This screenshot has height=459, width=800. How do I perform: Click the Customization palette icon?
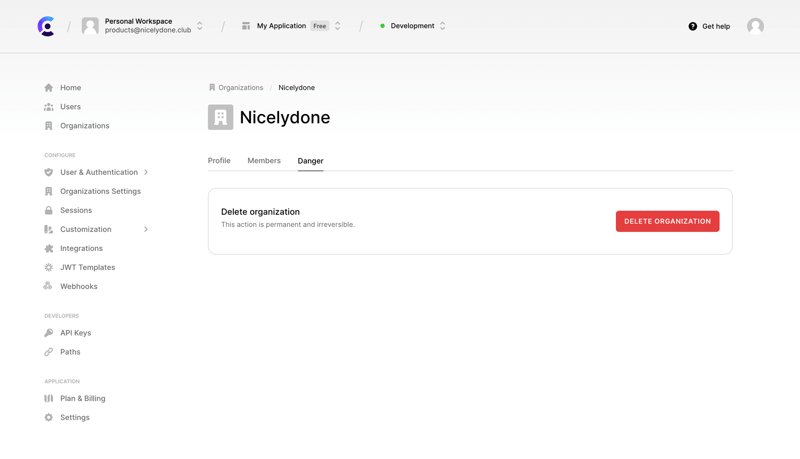(x=48, y=230)
